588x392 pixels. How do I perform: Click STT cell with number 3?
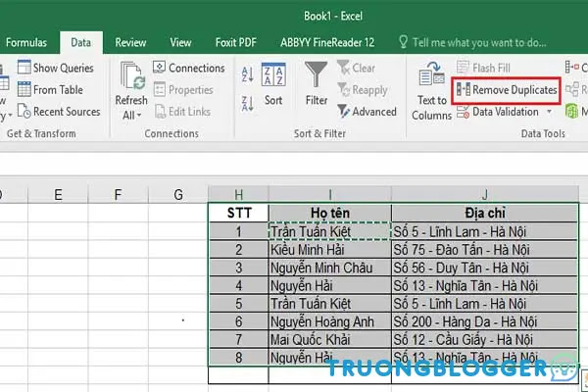click(x=238, y=268)
